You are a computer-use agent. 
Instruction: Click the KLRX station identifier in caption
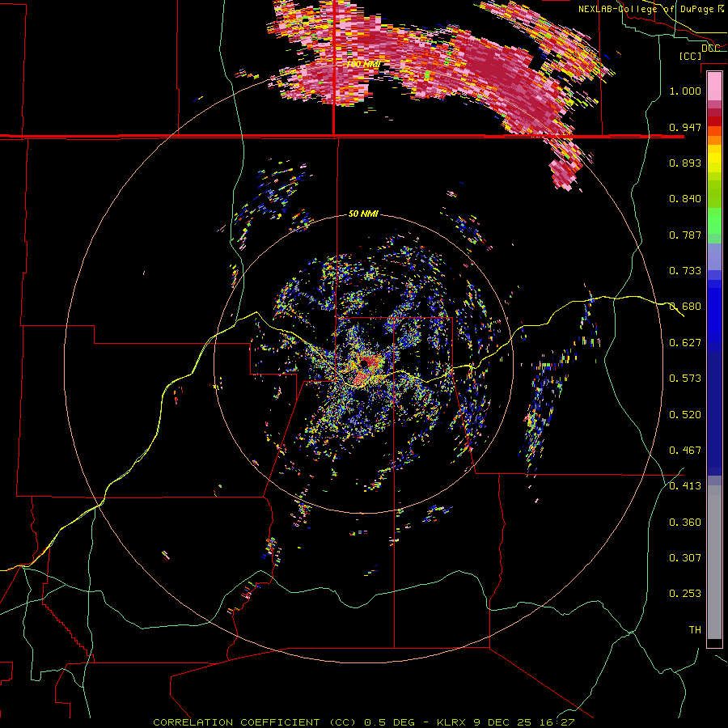pyautogui.click(x=451, y=722)
